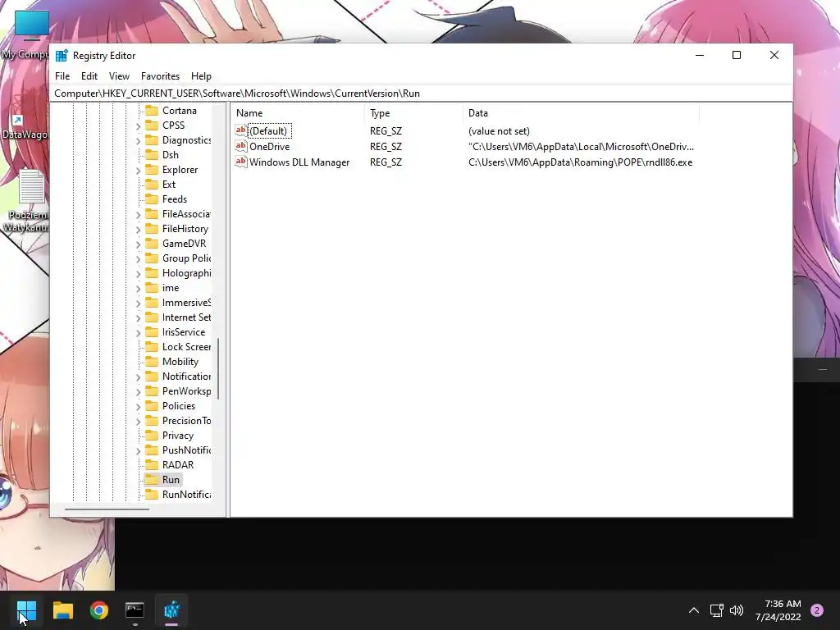The image size is (840, 630).
Task: Open the File menu
Action: (62, 76)
